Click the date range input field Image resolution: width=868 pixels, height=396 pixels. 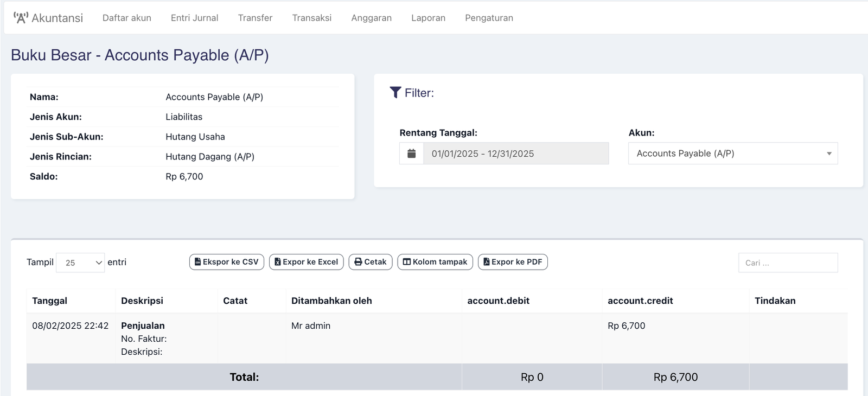point(515,154)
